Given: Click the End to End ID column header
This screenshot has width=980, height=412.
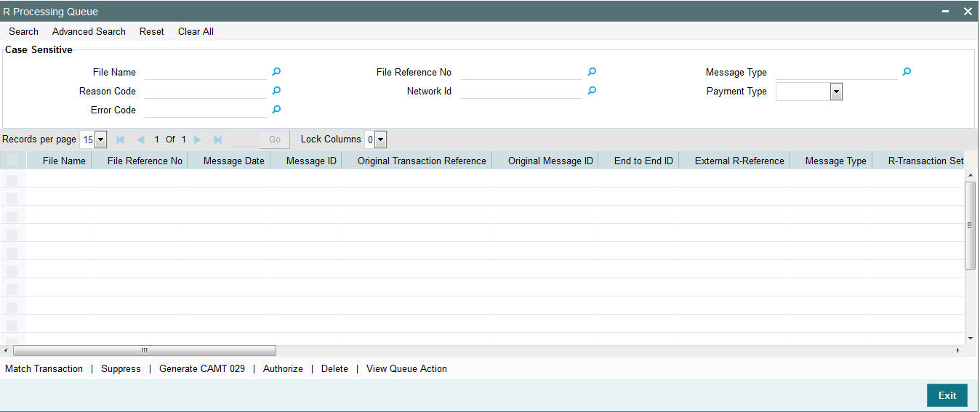Looking at the screenshot, I should pyautogui.click(x=639, y=161).
